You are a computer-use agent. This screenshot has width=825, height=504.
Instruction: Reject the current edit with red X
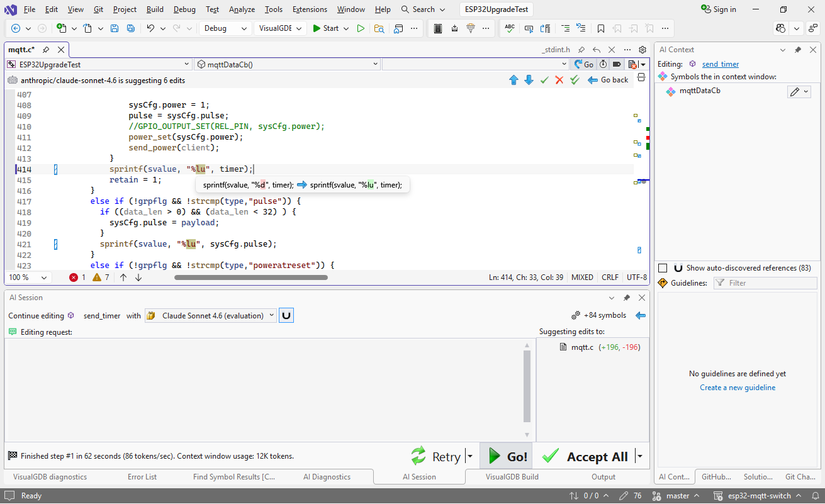[559, 80]
